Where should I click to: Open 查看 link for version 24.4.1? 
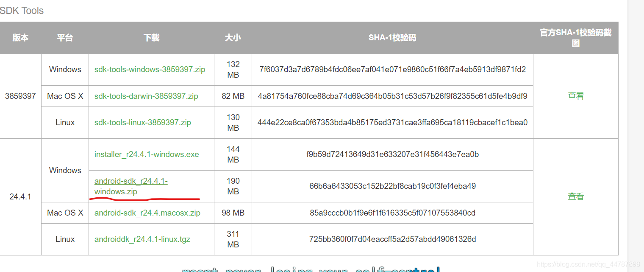576,196
